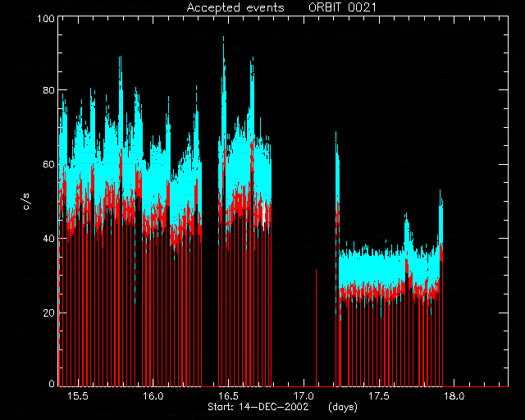Click the x-axis tick label '17.0'
525x420 pixels.
304,396
